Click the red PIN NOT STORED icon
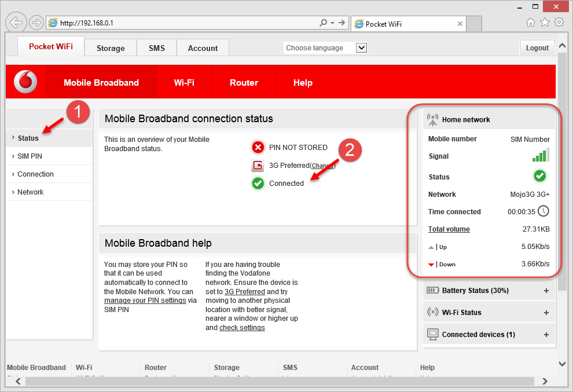 pyautogui.click(x=258, y=148)
